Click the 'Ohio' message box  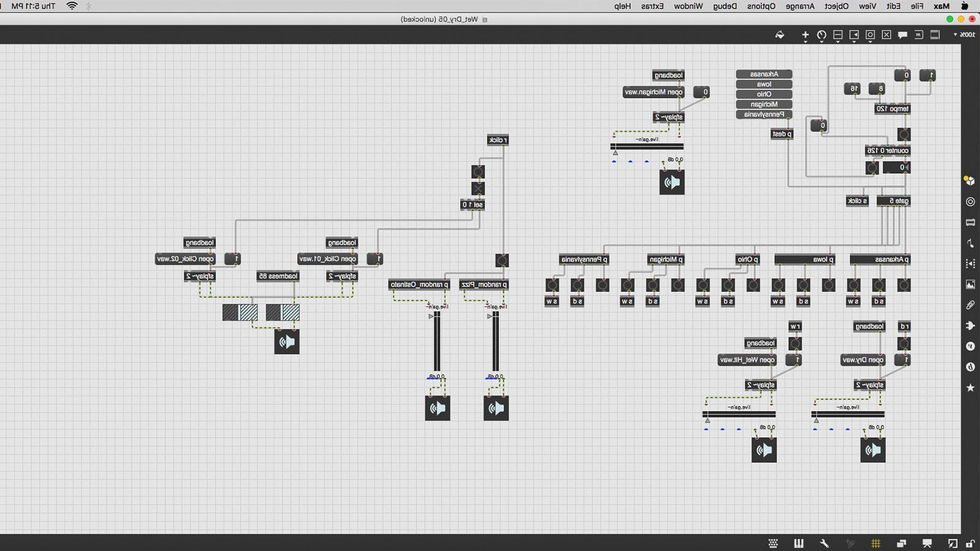pyautogui.click(x=764, y=94)
